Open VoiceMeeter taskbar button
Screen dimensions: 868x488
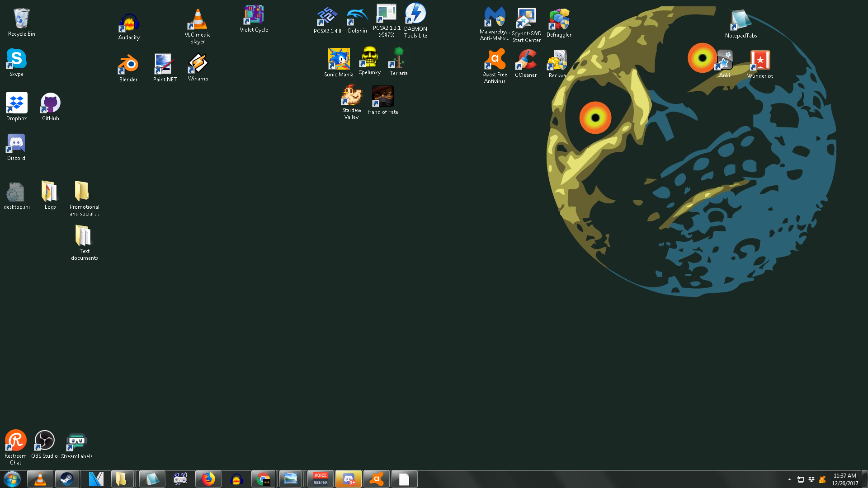[321, 479]
